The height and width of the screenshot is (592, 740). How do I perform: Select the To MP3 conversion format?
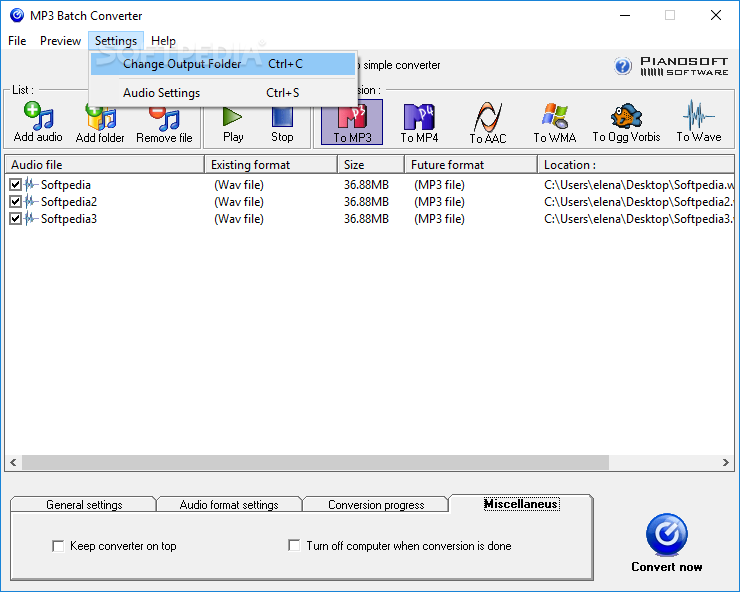click(352, 122)
